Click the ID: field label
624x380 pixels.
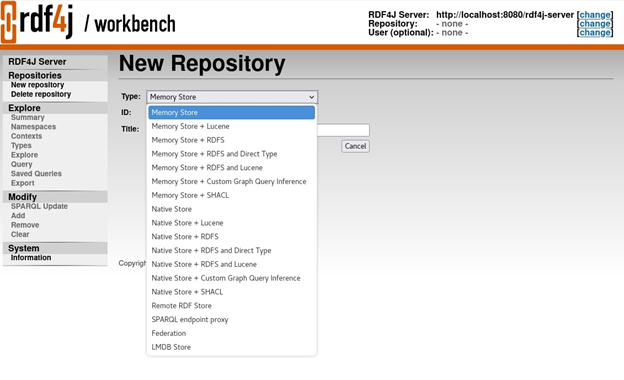[x=126, y=113]
